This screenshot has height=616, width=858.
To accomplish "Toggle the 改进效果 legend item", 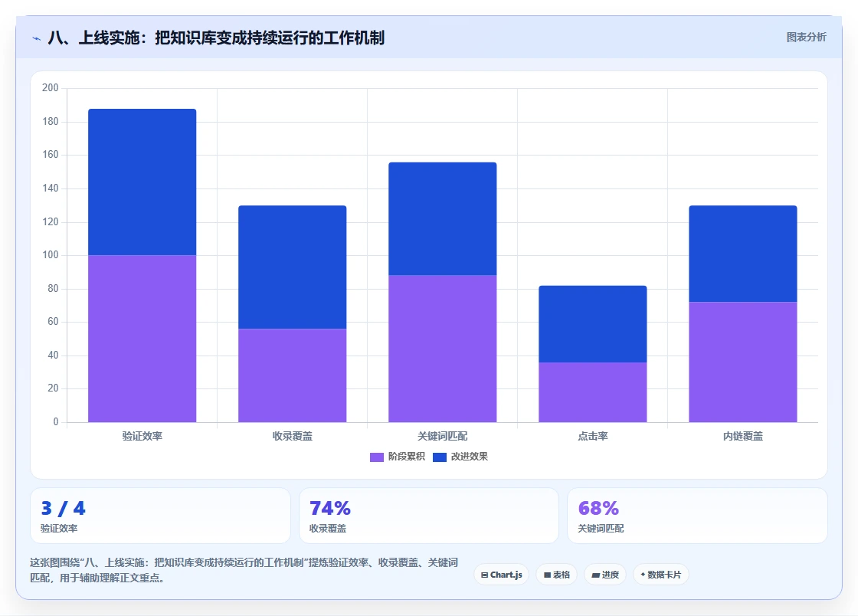I will point(460,457).
